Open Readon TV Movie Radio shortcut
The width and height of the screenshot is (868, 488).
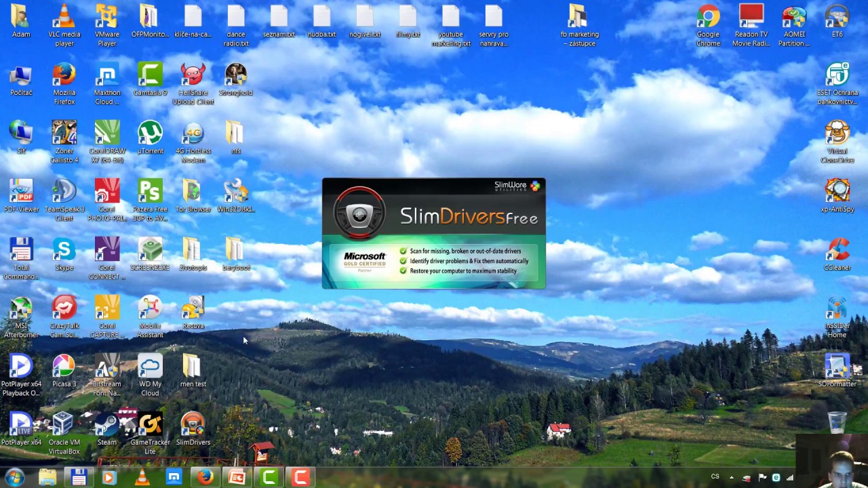tap(751, 26)
